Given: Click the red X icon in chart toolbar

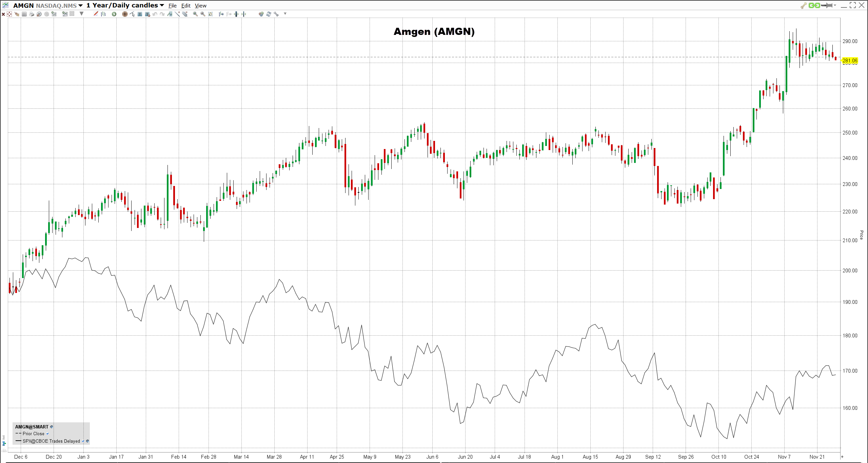Looking at the screenshot, I should click(3, 14).
